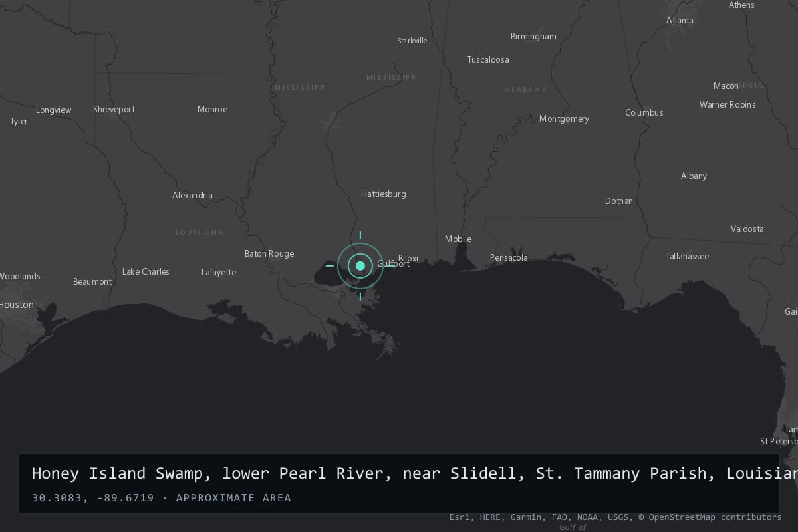Click the Starkville city label

point(412,41)
